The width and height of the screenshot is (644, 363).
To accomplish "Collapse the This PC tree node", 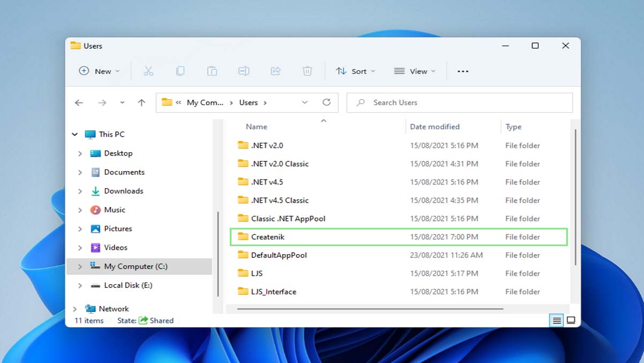I will coord(74,135).
